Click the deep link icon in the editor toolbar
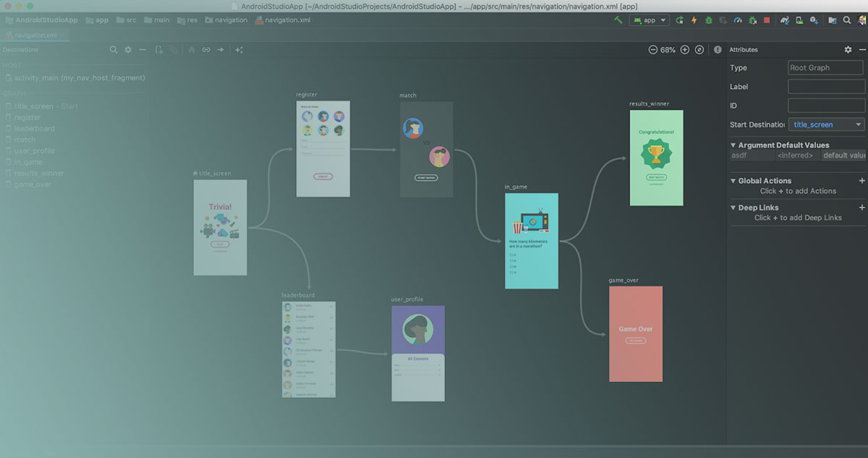Viewport: 868px width, 458px height. 207,49
